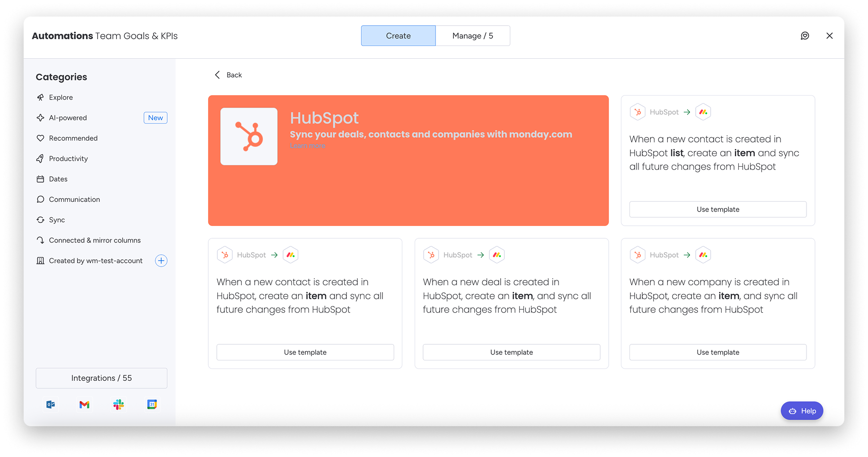Image resolution: width=868 pixels, height=457 pixels.
Task: Click HubSpot icon on contact list card
Action: 638,112
